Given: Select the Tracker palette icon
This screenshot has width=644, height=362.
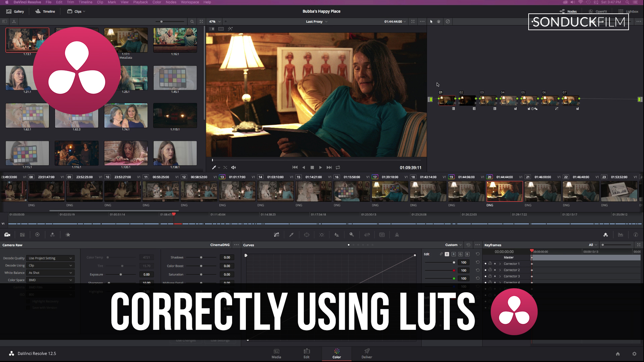Looking at the screenshot, I should coord(321,235).
